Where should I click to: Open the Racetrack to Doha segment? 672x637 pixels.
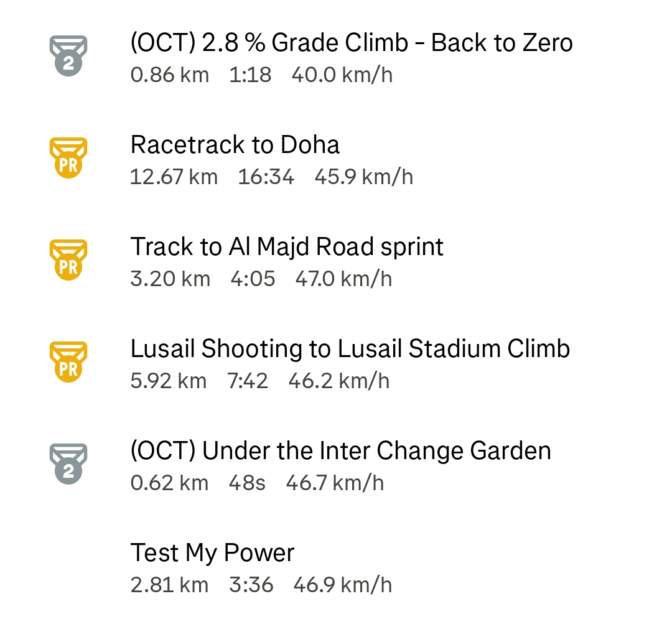235,144
